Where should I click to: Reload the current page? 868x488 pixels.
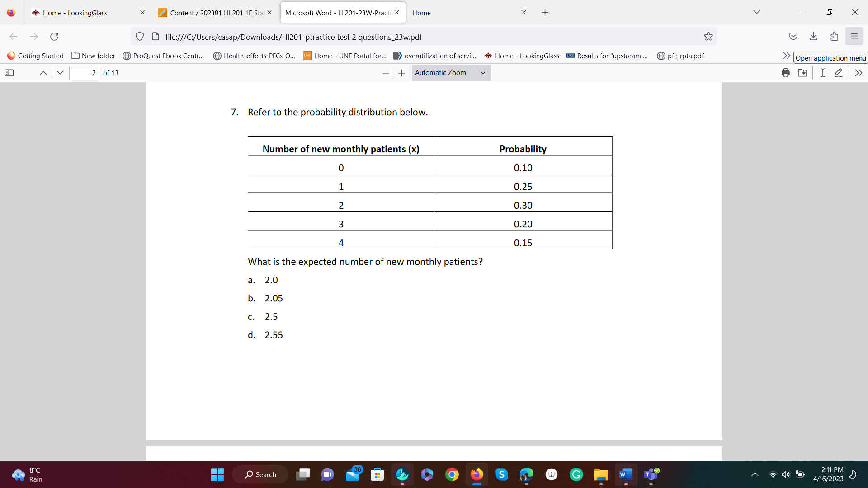coord(54,37)
